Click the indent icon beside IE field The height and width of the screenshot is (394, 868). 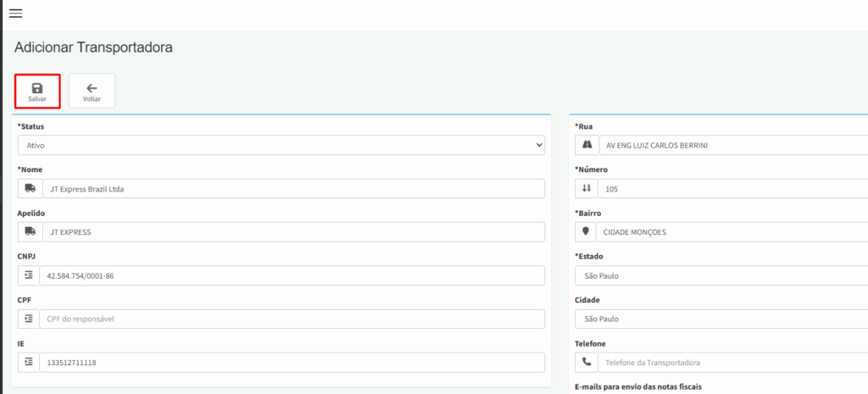[29, 363]
